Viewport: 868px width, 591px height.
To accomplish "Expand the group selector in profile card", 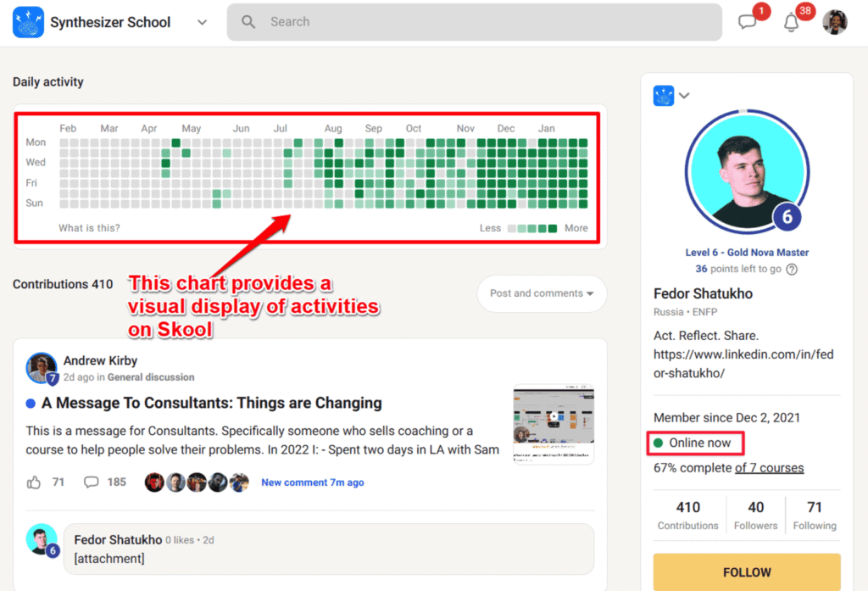I will click(x=684, y=95).
